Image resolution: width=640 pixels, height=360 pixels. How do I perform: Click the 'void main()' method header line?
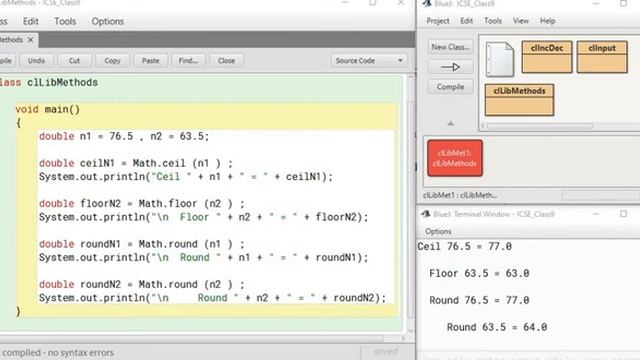[x=48, y=109]
